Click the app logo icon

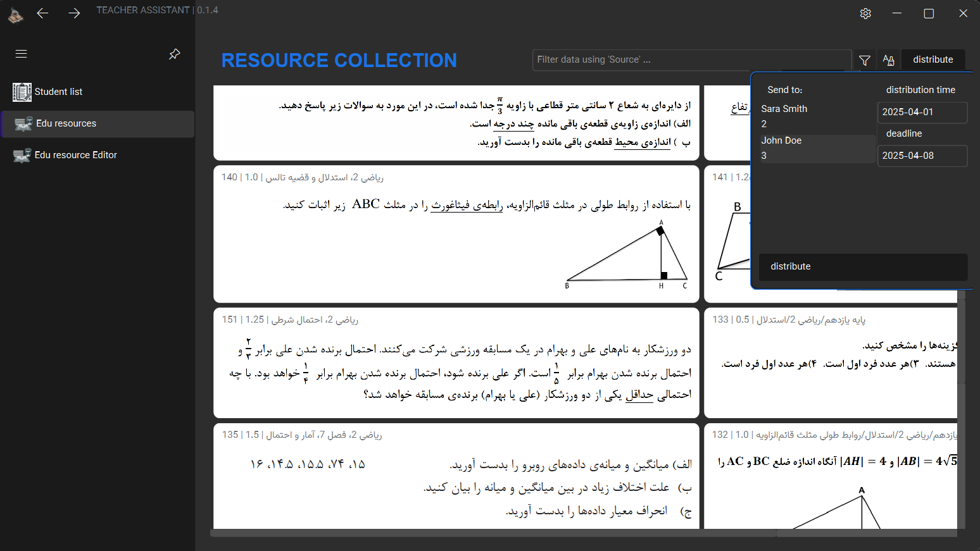click(x=15, y=15)
